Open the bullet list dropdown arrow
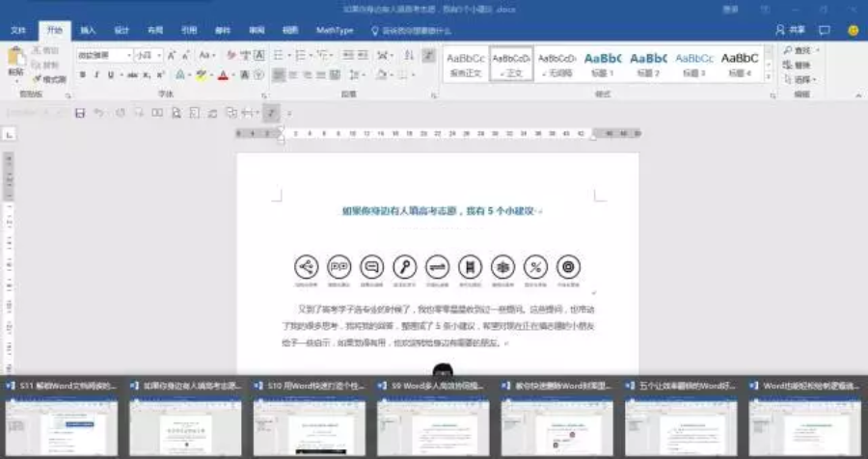 click(289, 55)
